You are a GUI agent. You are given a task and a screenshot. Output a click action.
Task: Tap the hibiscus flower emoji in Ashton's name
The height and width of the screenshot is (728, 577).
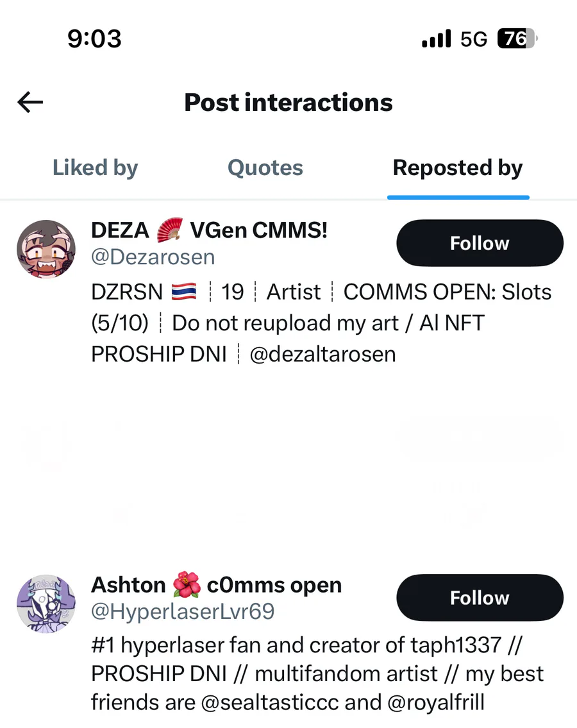pyautogui.click(x=186, y=585)
